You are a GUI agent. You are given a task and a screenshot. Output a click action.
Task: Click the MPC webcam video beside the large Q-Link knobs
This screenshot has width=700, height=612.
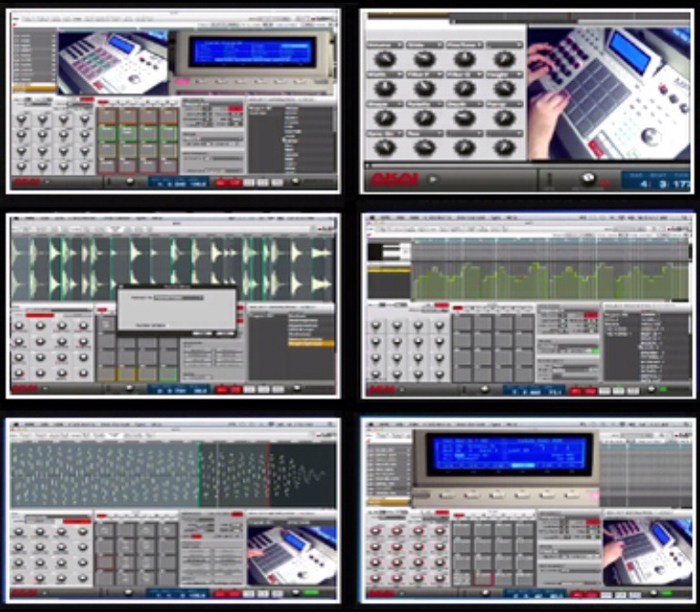pyautogui.click(x=609, y=94)
